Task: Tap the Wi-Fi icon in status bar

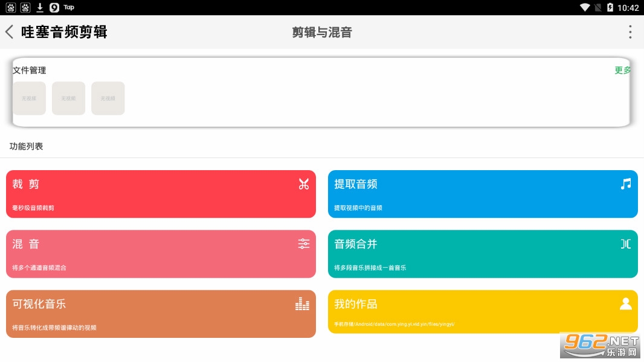Action: 584,7
